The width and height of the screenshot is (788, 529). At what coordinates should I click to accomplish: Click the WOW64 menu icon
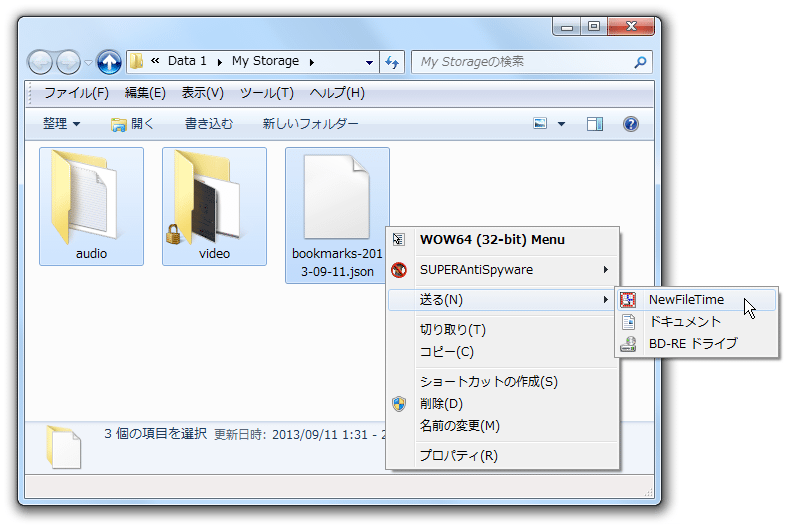399,240
